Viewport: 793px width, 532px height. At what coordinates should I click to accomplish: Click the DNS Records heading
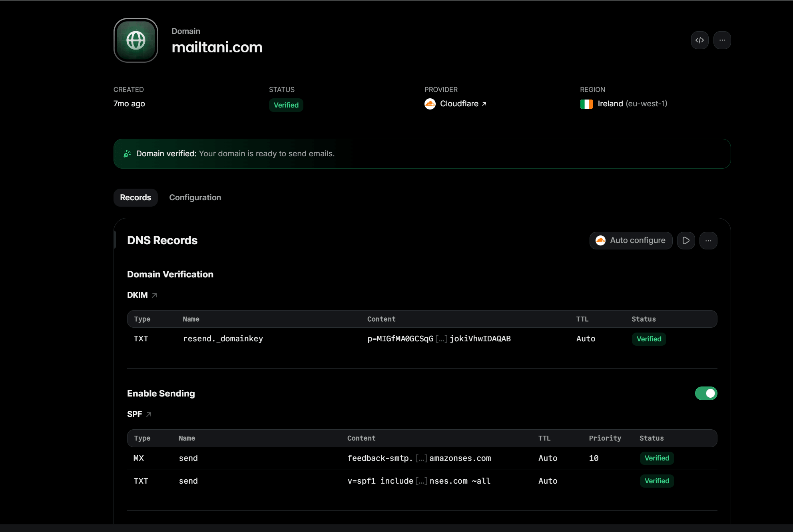162,241
